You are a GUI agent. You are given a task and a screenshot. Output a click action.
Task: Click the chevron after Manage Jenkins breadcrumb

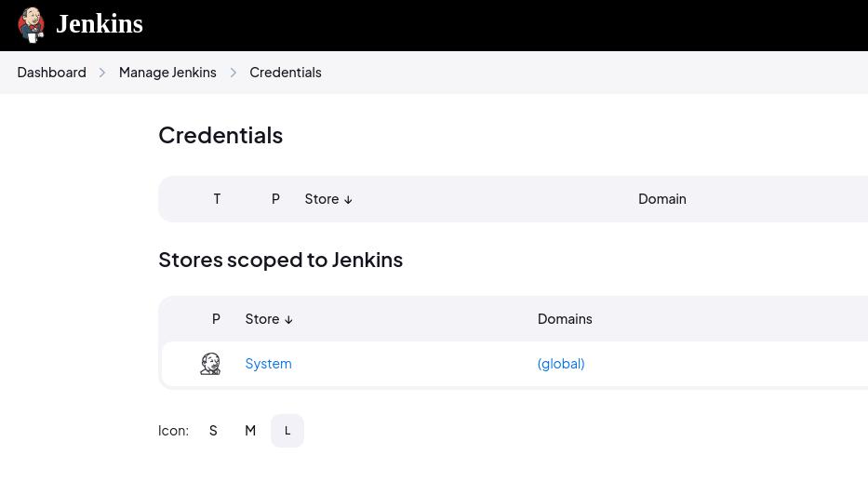[x=234, y=73]
